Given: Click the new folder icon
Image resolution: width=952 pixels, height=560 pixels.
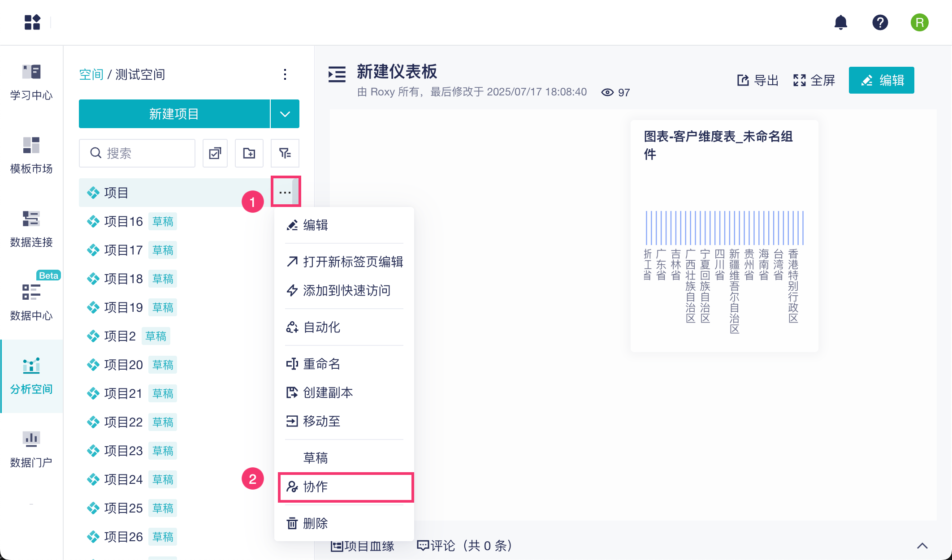Looking at the screenshot, I should click(249, 153).
